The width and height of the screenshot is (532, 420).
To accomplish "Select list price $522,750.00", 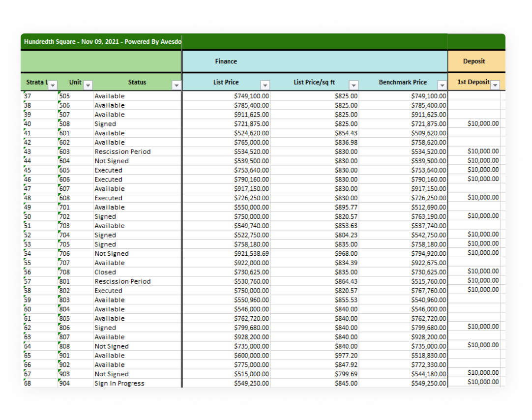I will (x=227, y=235).
